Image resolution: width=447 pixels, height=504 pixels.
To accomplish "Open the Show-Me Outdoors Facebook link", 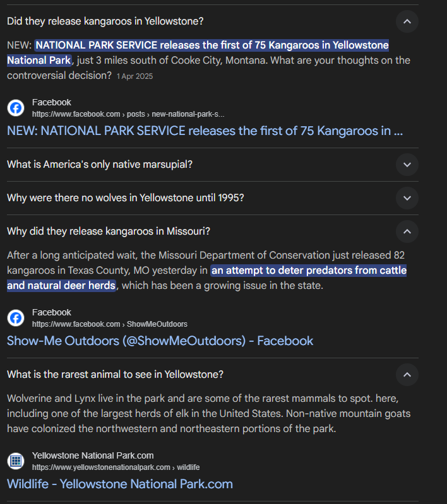I will point(160,341).
